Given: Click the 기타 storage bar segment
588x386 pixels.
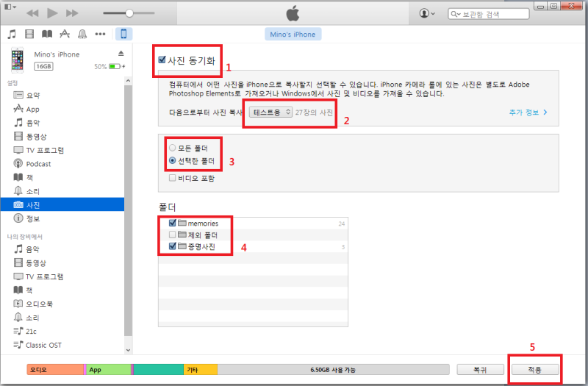Looking at the screenshot, I should (x=200, y=370).
